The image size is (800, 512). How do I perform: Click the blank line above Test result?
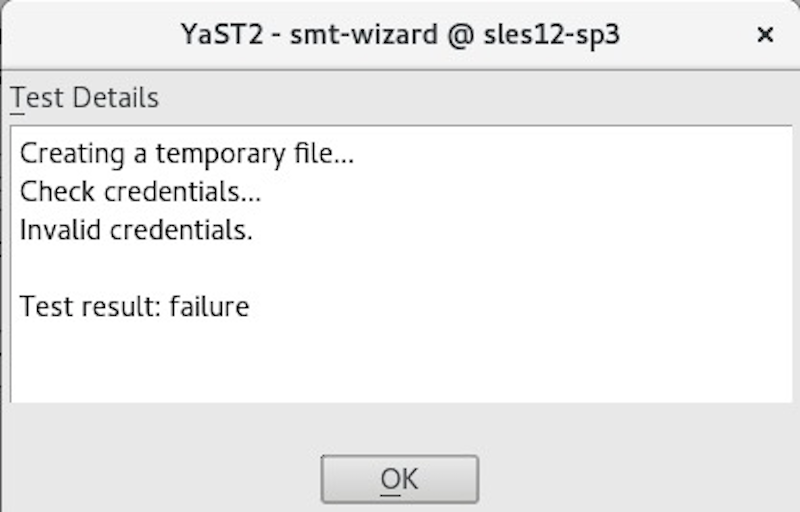pyautogui.click(x=300, y=268)
